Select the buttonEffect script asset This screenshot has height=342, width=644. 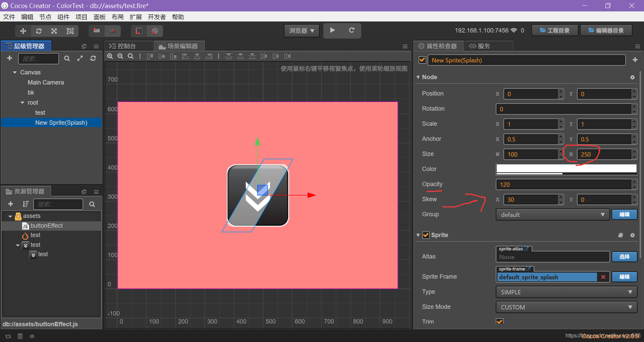(x=47, y=226)
